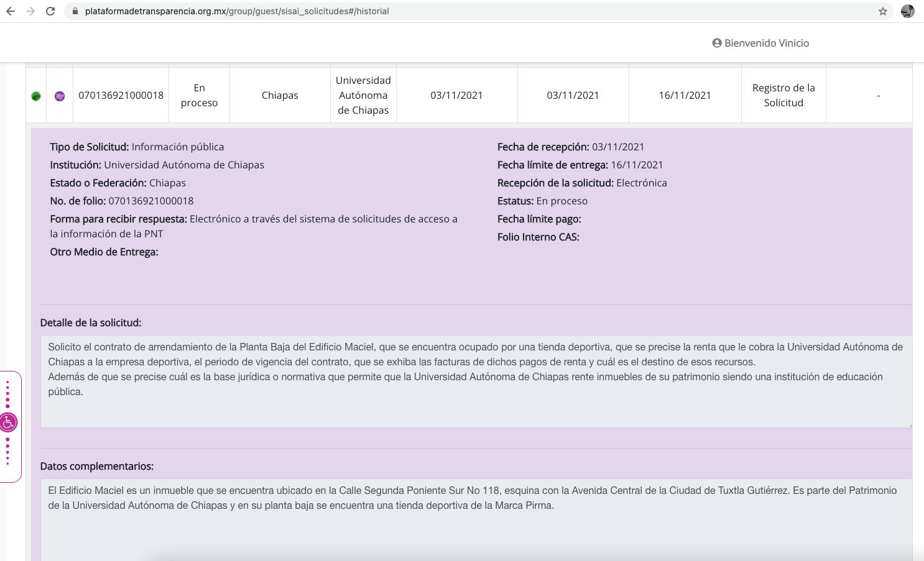This screenshot has width=924, height=561.
Task: Click the En proceso status cell
Action: [x=200, y=95]
